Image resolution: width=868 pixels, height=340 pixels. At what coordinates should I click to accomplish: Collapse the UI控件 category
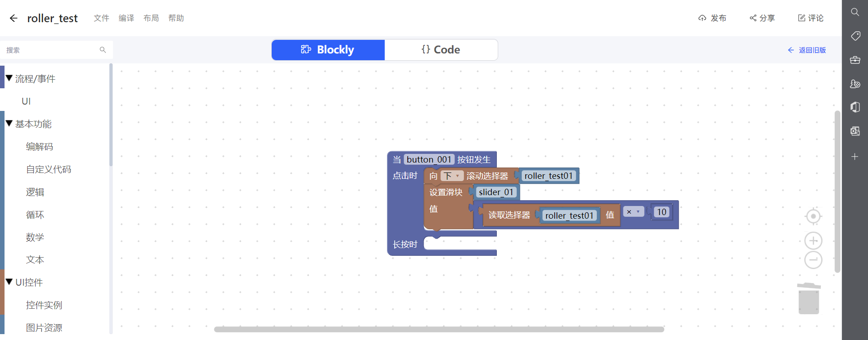[x=9, y=282]
